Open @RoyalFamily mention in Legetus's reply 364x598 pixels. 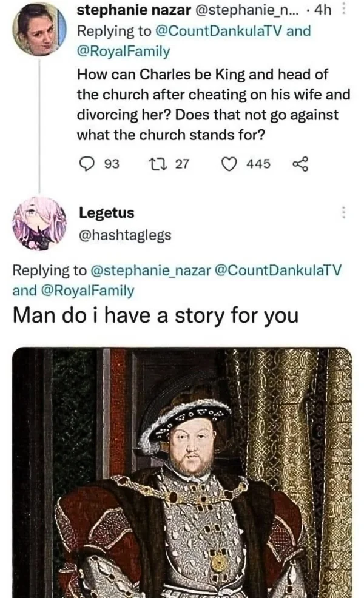(x=87, y=291)
